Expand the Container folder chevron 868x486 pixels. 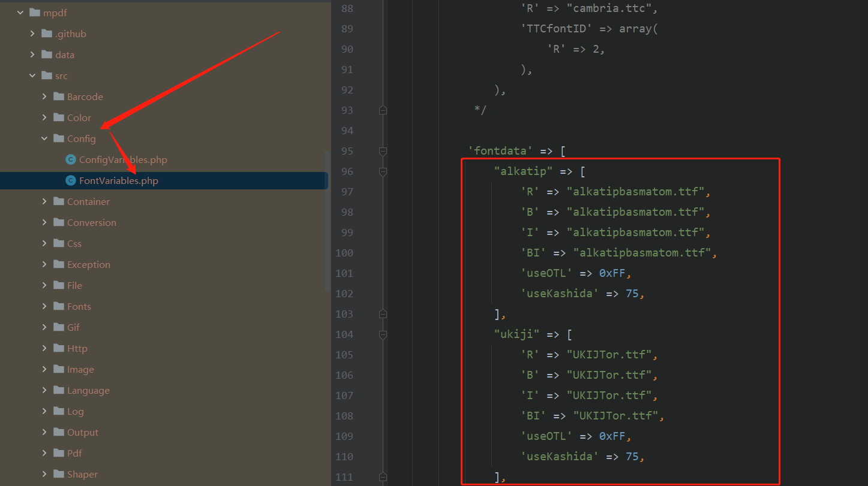click(x=44, y=201)
